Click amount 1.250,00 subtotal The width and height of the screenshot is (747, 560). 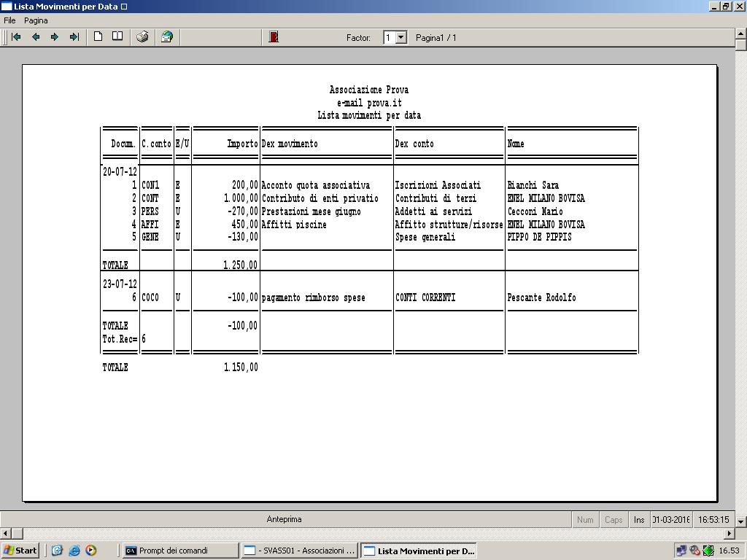click(x=240, y=265)
